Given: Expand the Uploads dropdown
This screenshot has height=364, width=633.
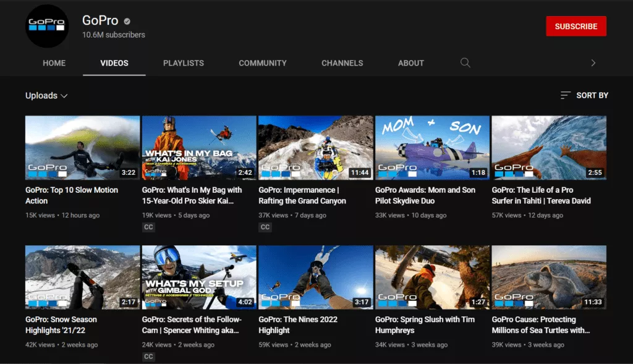Looking at the screenshot, I should pos(46,96).
